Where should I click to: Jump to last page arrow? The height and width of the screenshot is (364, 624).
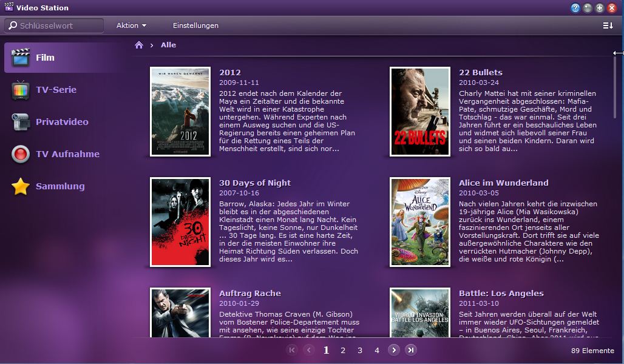(x=411, y=350)
